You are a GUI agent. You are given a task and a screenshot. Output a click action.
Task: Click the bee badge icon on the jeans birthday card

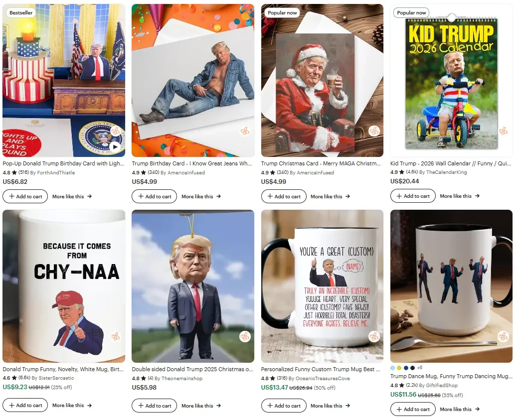245,131
